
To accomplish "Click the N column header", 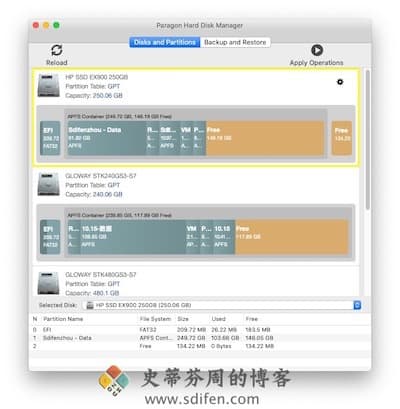I will pos(35,319).
